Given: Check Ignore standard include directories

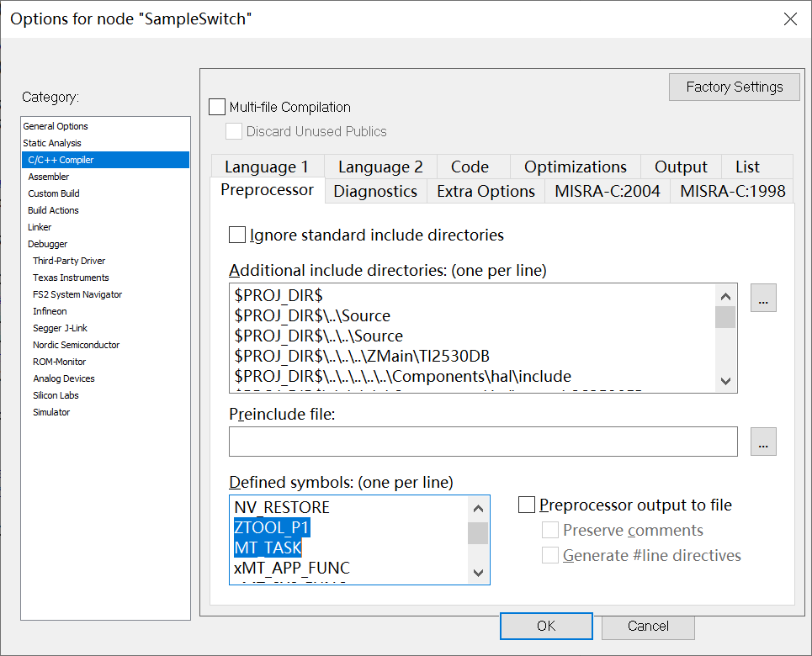Looking at the screenshot, I should (x=237, y=235).
